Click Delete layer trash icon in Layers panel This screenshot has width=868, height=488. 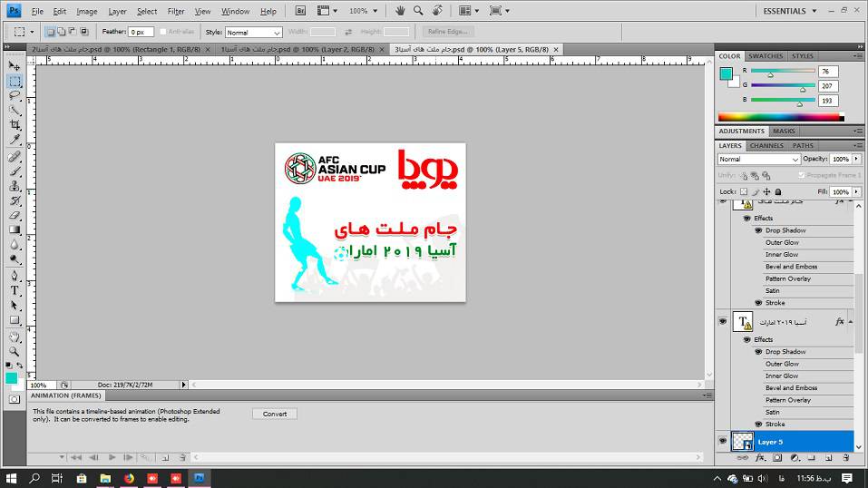pyautogui.click(x=846, y=457)
